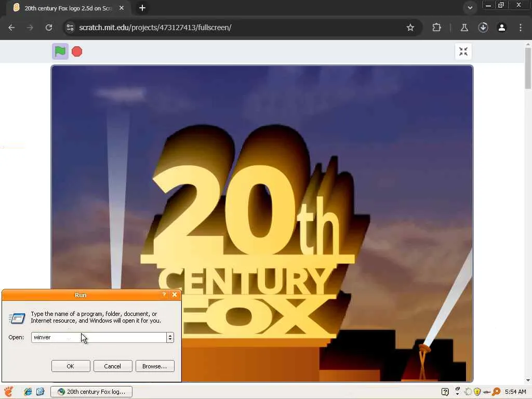This screenshot has width=532, height=399.
Task: Open Chrome's three-dot menu
Action: click(521, 28)
